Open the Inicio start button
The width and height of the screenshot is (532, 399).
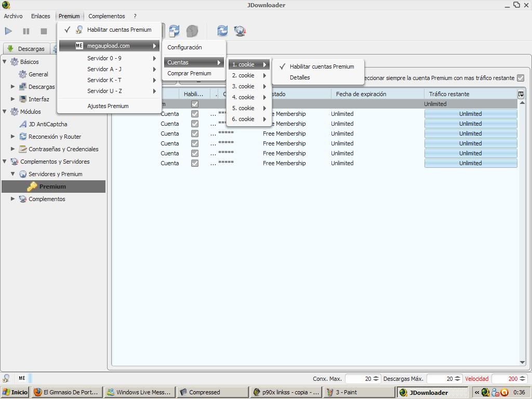point(15,392)
